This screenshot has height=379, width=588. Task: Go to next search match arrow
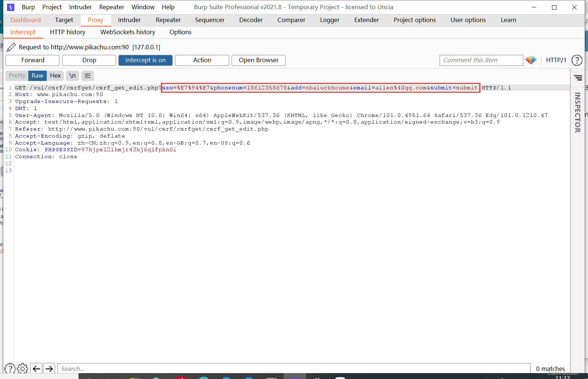tap(49, 368)
